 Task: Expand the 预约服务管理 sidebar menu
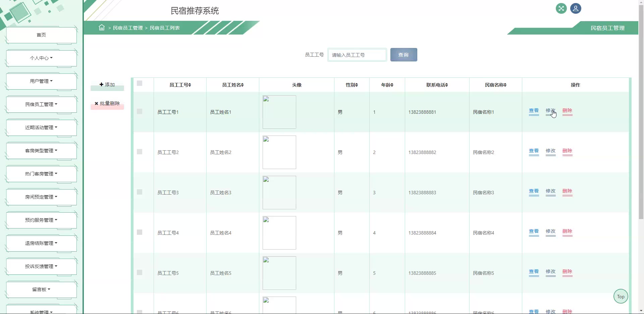41,220
